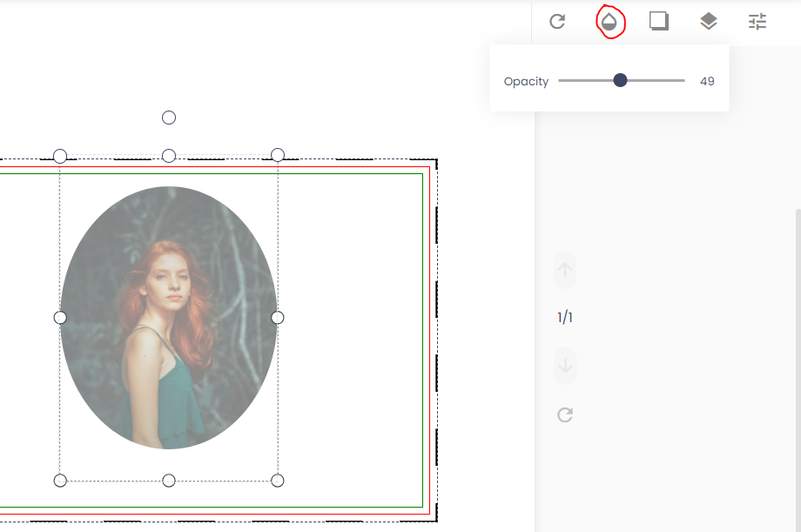Go to next page with down arrow
The width and height of the screenshot is (801, 532).
point(565,366)
